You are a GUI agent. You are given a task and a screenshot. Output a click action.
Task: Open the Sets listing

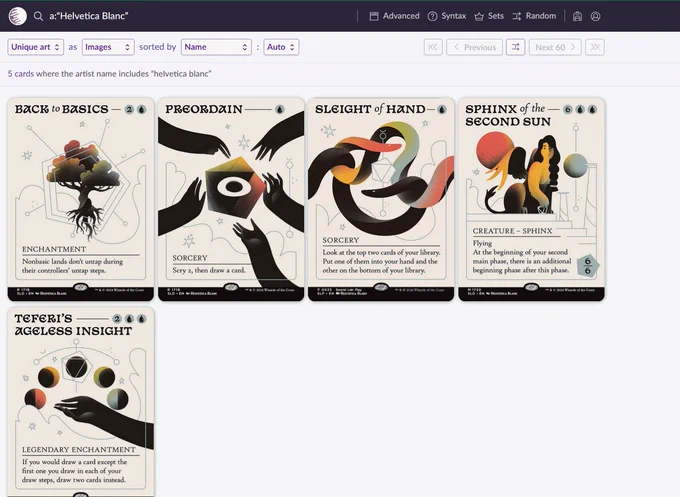tap(489, 16)
